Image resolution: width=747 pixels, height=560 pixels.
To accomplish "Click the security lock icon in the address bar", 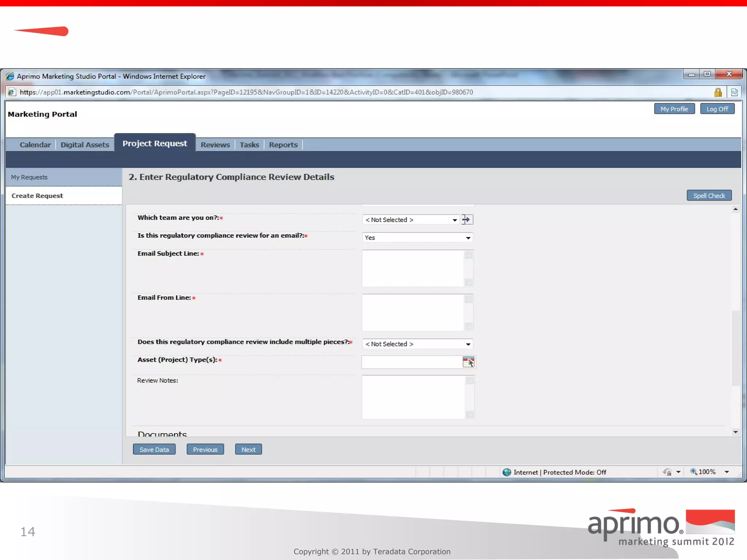I will click(718, 93).
